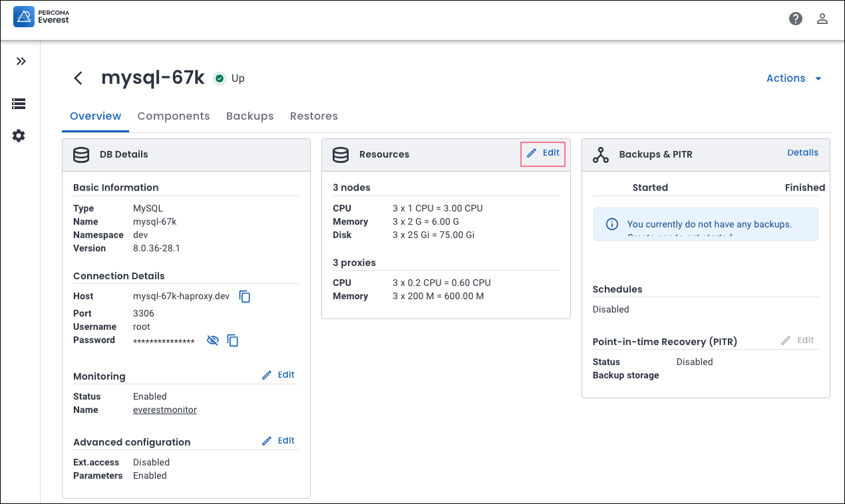The image size is (845, 504).
Task: Open Backups & PITR Details link
Action: click(802, 153)
